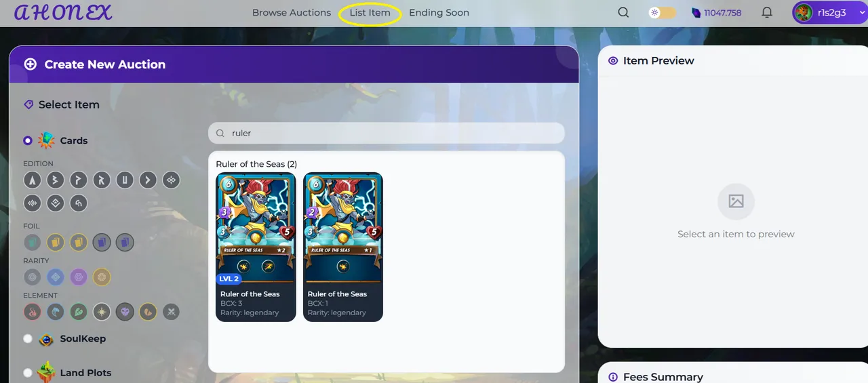Image resolution: width=868 pixels, height=383 pixels.
Task: Filter by the teal regular foil icon
Action: point(33,242)
